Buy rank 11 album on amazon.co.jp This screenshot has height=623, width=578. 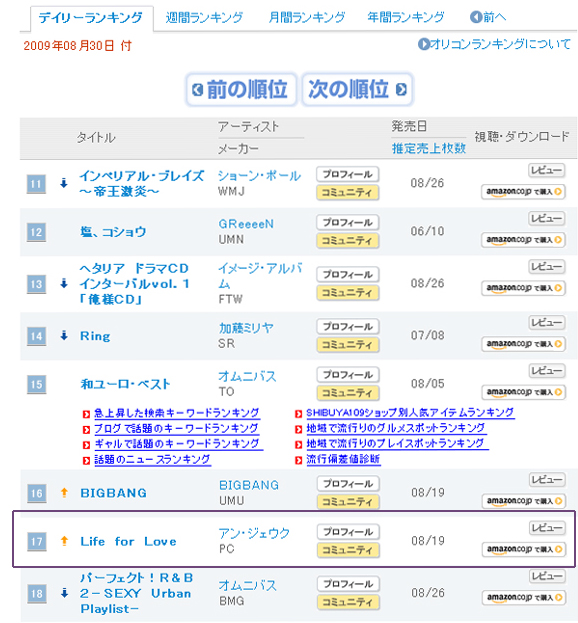(523, 192)
